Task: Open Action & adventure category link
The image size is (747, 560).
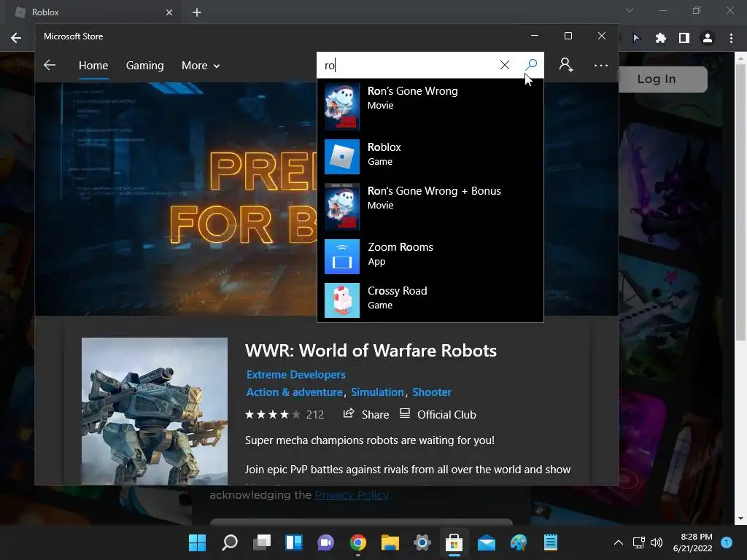Action: click(295, 392)
